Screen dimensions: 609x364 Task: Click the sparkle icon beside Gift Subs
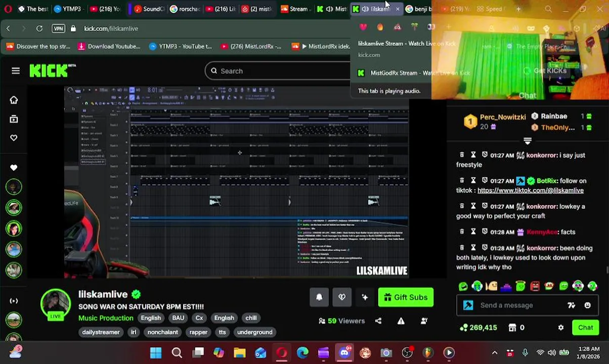[x=365, y=297]
